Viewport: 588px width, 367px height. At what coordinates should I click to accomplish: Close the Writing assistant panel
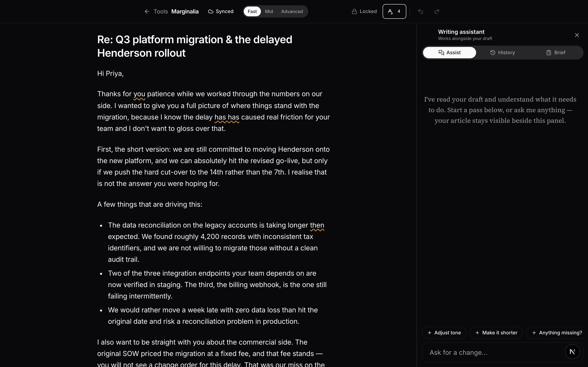point(577,35)
